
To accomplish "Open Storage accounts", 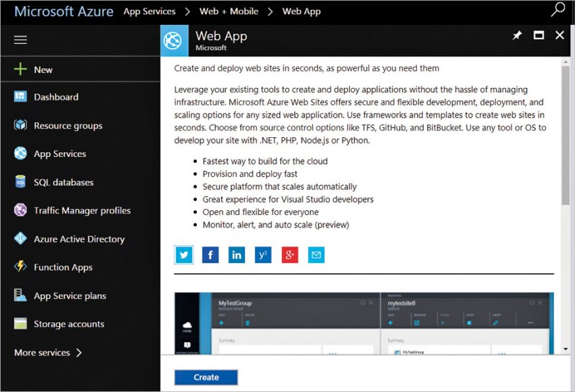I will (68, 324).
